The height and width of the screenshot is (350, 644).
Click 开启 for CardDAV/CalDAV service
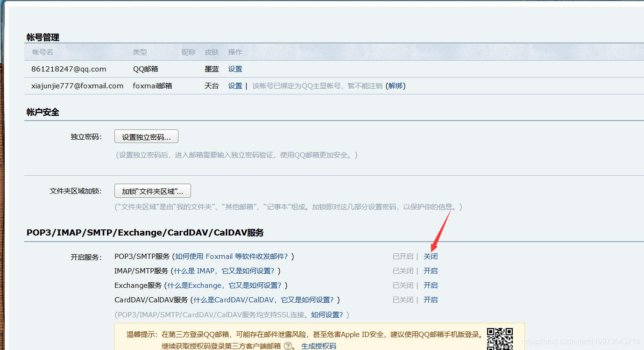pyautogui.click(x=431, y=300)
